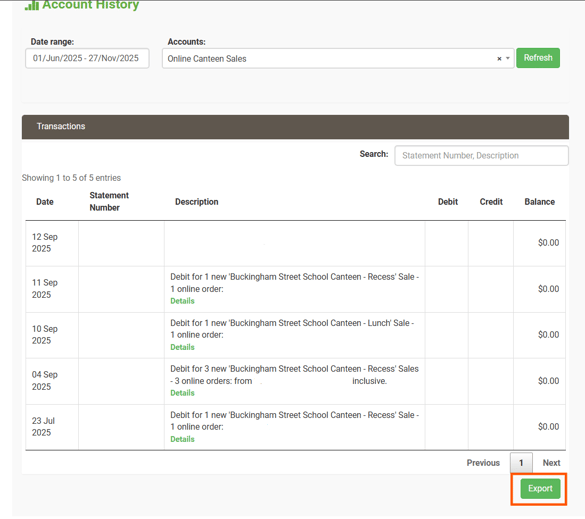Expand the Accounts dropdown arrow
Screen dimensions: 585x519
(x=508, y=58)
